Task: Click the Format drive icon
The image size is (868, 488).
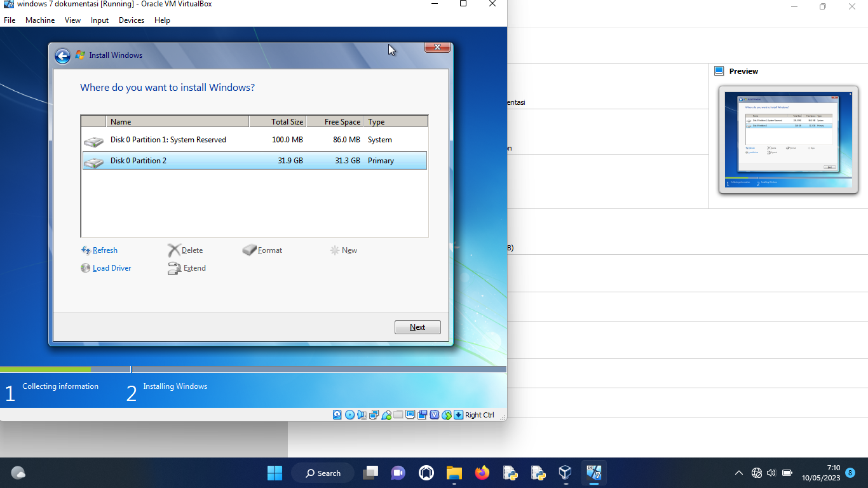Action: (249, 250)
